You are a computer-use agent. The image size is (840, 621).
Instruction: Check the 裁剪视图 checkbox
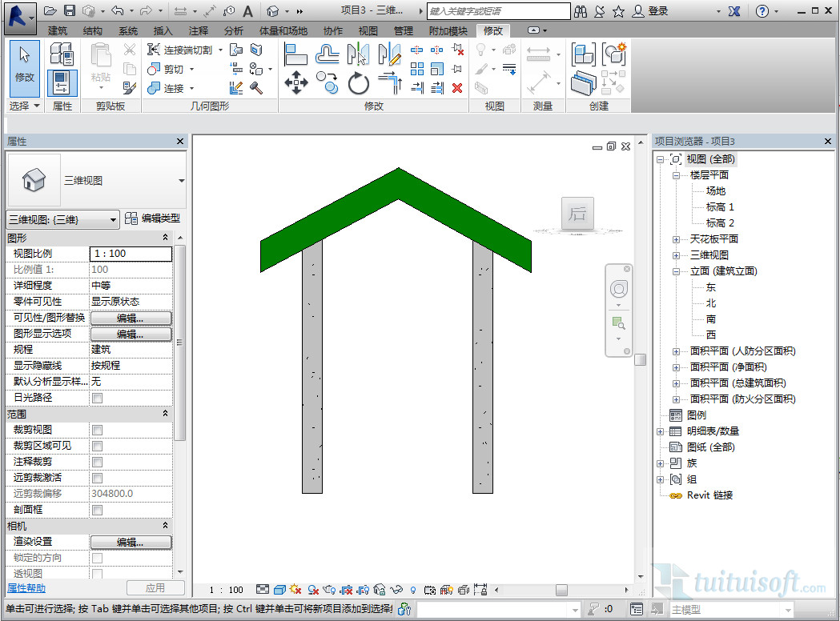pyautogui.click(x=98, y=430)
